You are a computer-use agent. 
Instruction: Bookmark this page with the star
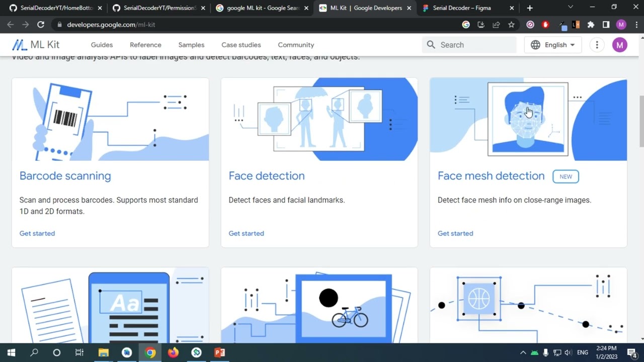coord(511,25)
